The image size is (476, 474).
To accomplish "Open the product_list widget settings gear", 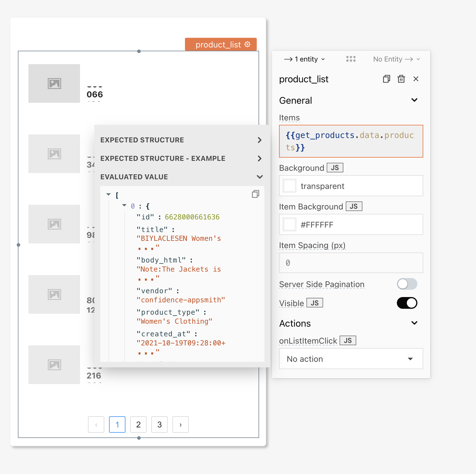I will pos(248,45).
